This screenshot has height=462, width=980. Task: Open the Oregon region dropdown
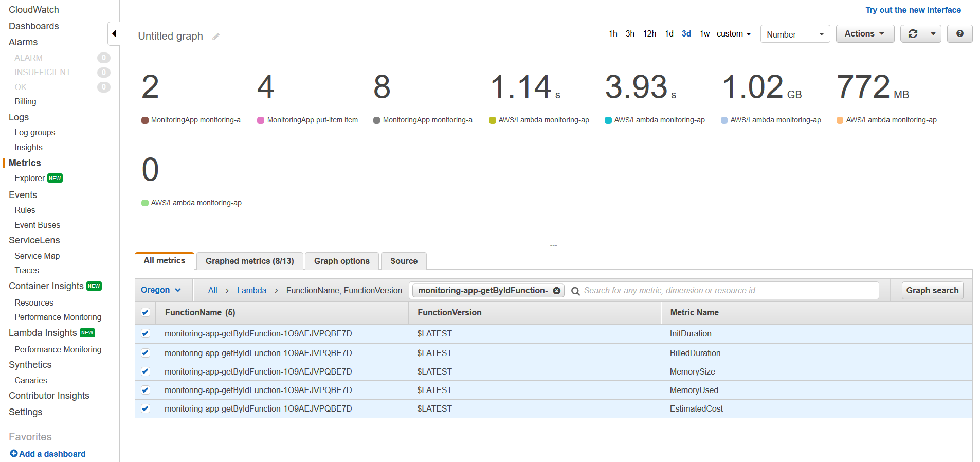(161, 290)
